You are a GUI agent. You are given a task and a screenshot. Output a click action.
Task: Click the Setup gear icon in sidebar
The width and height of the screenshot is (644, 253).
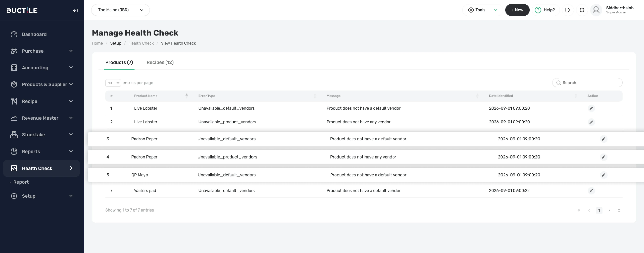[14, 196]
